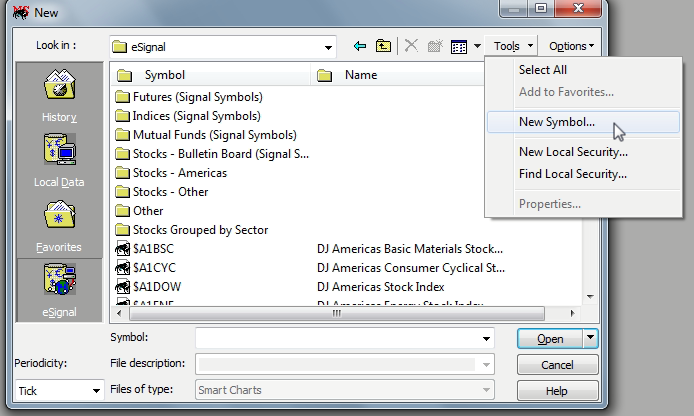Open the Stocks - Other folder icon
Screen dimensions: 694x416
[122, 192]
